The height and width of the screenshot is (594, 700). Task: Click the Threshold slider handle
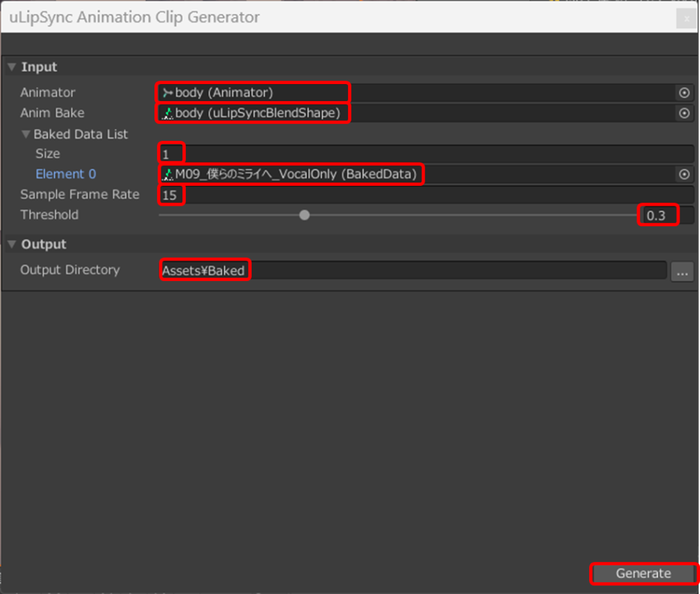[x=305, y=215]
